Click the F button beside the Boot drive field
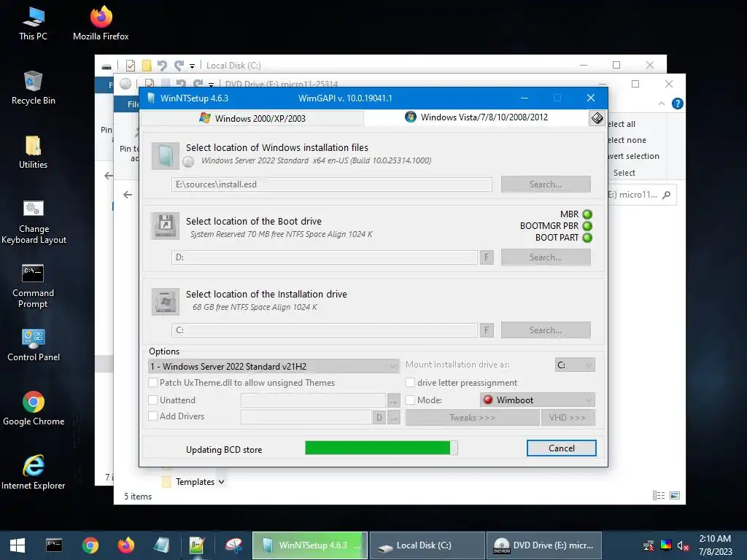 click(487, 257)
